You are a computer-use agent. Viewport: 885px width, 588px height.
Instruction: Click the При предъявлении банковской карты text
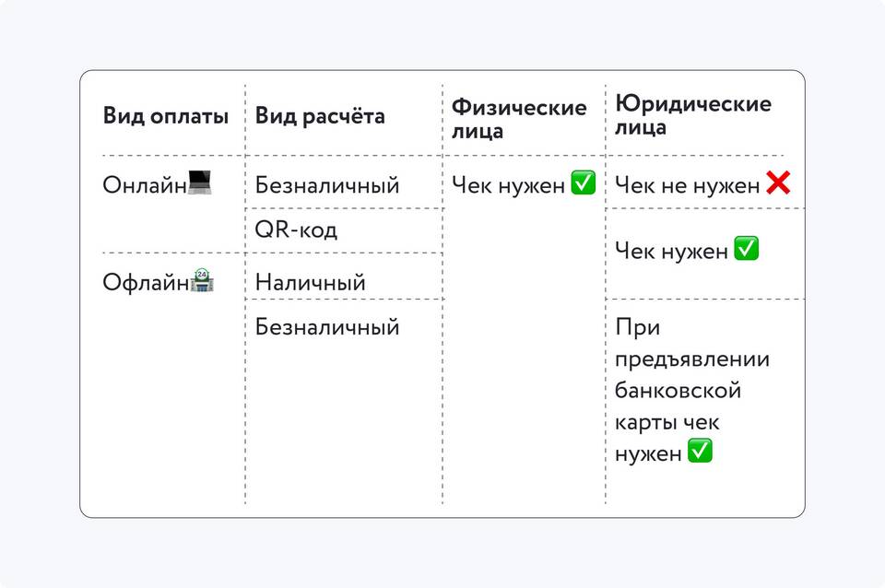691,374
